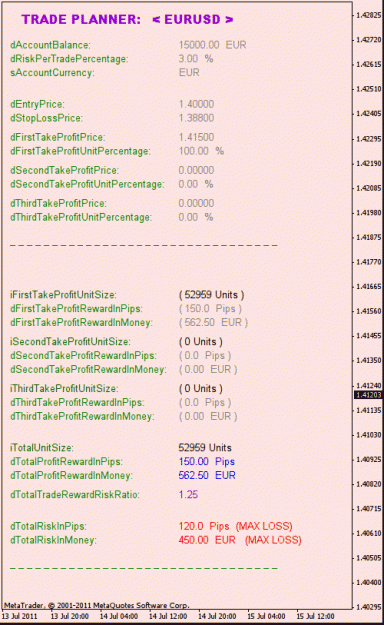The image size is (384, 625).
Task: Select the ( 150.0 Pips ) value
Action: click(x=210, y=309)
